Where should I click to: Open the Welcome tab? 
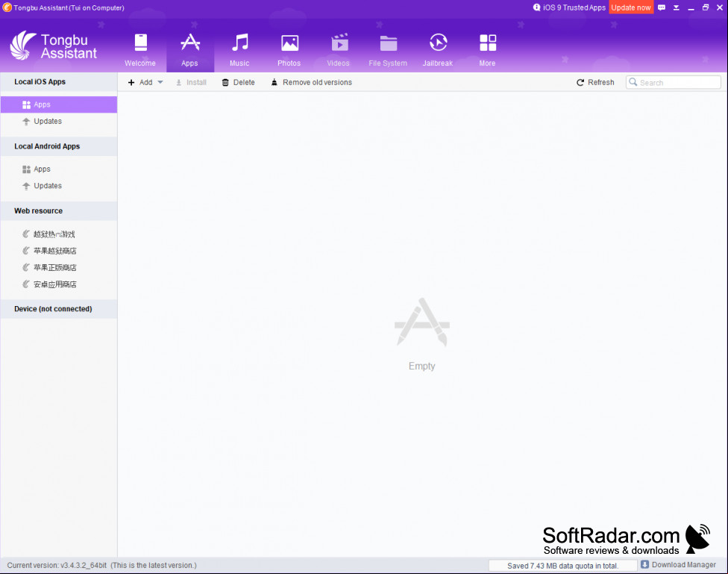(140, 50)
